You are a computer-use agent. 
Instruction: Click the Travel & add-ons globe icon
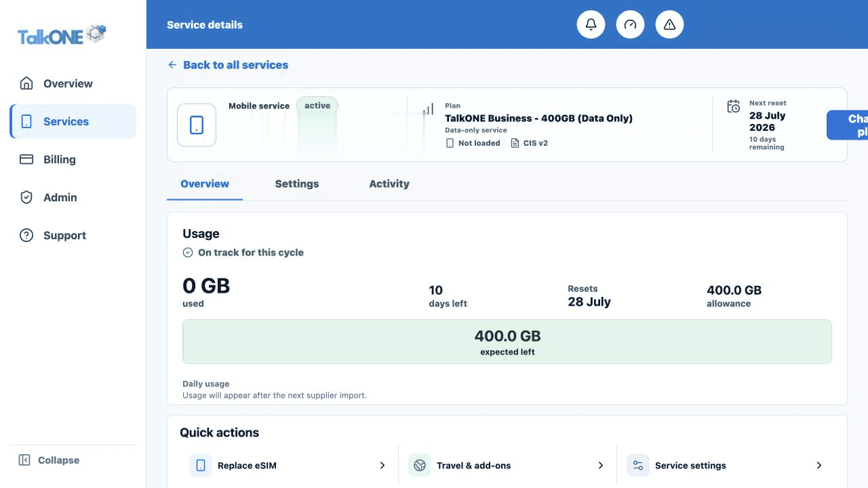pyautogui.click(x=420, y=466)
